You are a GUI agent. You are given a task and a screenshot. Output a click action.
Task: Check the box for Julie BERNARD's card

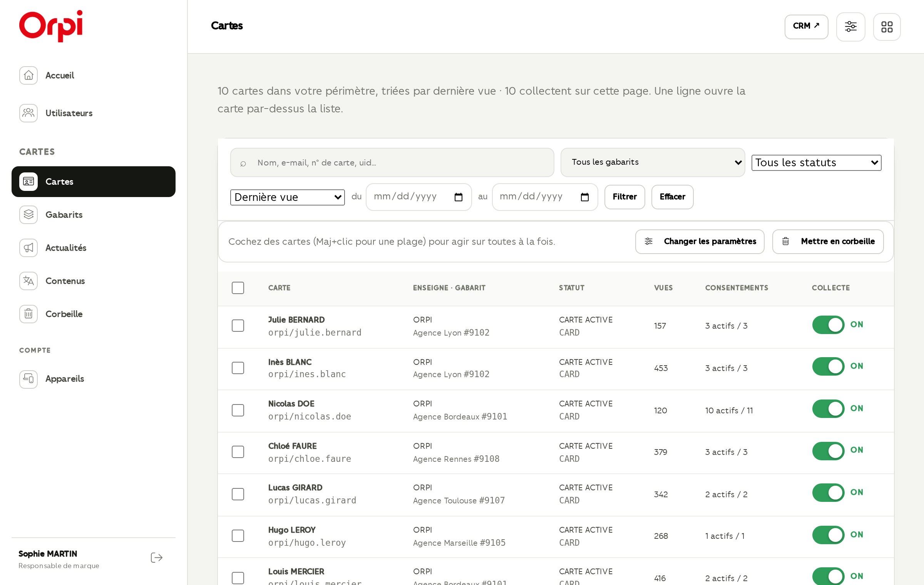coord(238,326)
